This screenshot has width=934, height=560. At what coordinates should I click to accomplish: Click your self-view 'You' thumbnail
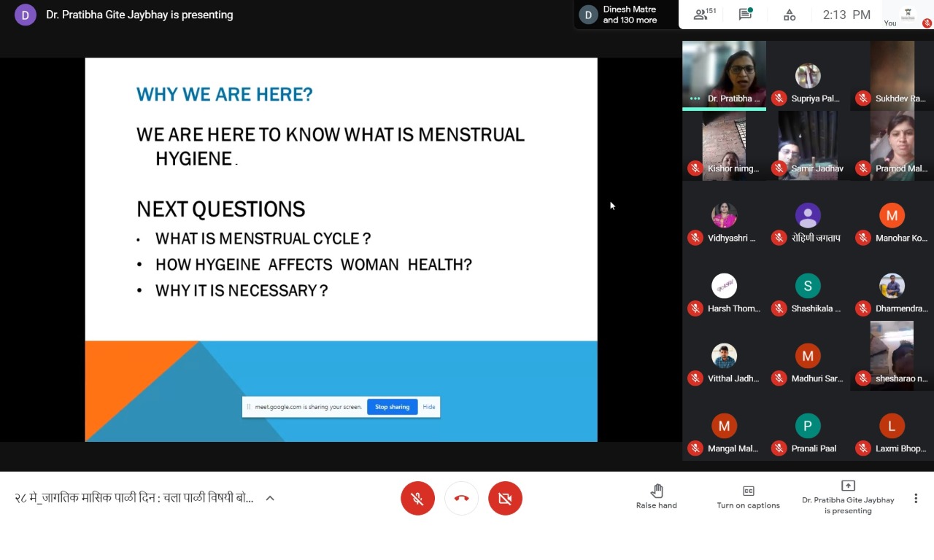(908, 15)
